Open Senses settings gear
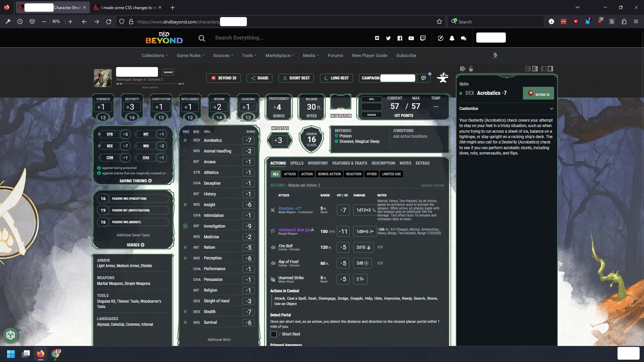The image size is (644, 362). [x=143, y=245]
